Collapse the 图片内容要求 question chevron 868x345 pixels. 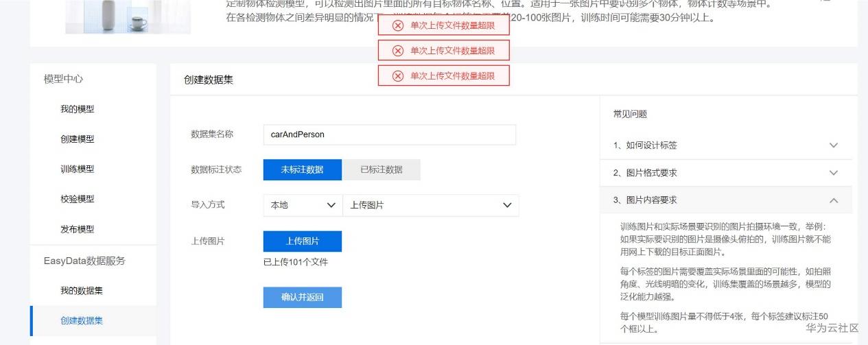click(834, 200)
